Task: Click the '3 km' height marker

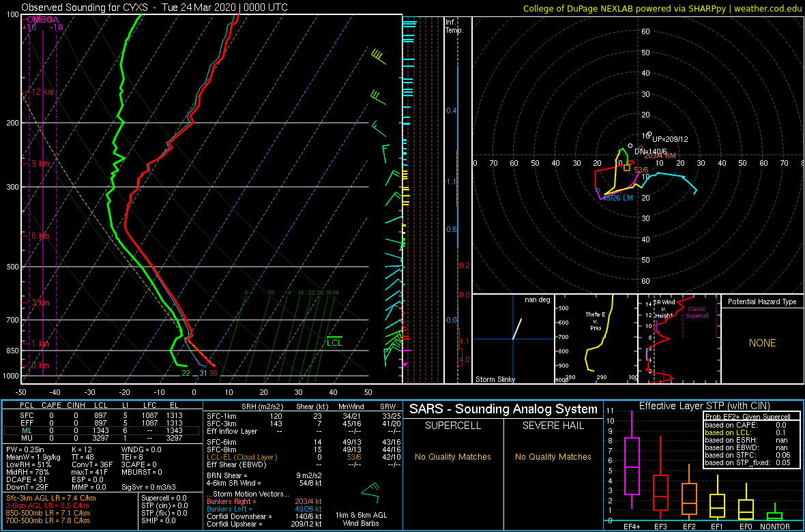Action: (40, 303)
